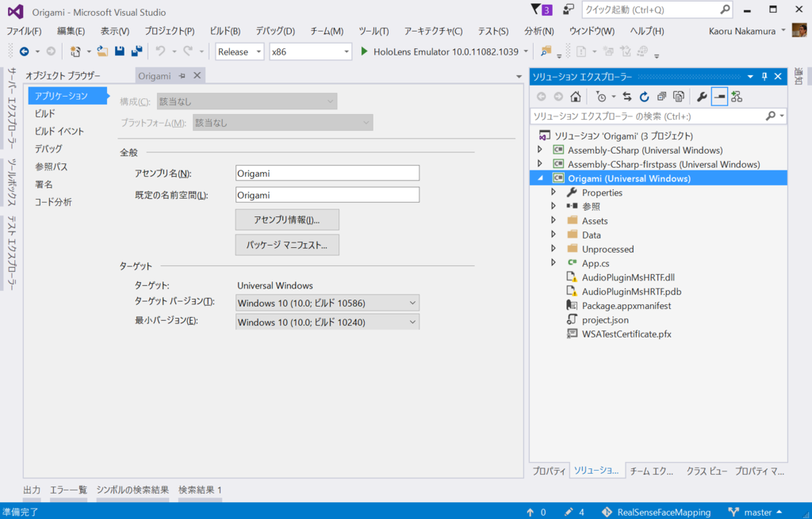
Task: Open the ツール(T) menu
Action: tap(373, 31)
